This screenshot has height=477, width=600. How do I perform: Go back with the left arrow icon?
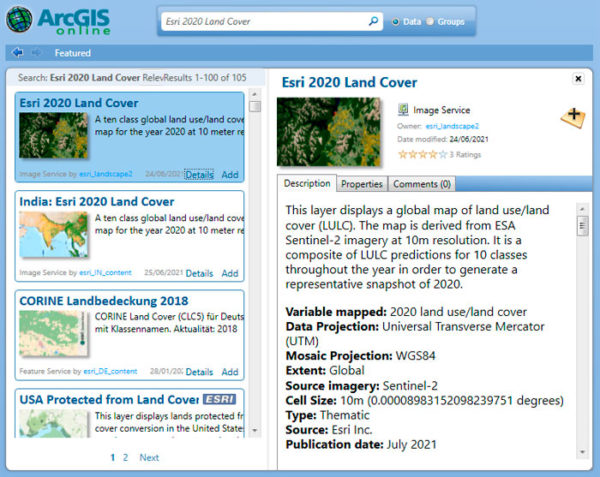coord(18,52)
